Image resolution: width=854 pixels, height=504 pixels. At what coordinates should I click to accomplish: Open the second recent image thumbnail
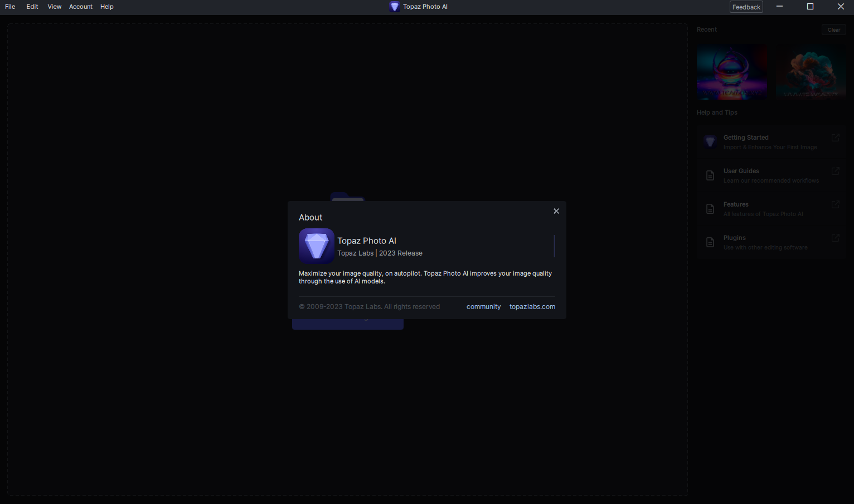(811, 72)
